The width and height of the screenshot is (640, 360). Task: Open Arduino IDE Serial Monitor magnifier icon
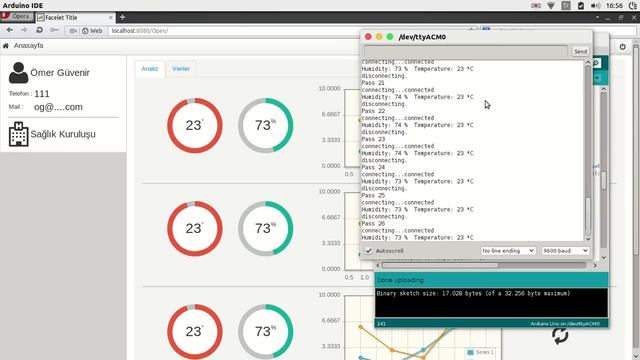pyautogui.click(x=596, y=63)
